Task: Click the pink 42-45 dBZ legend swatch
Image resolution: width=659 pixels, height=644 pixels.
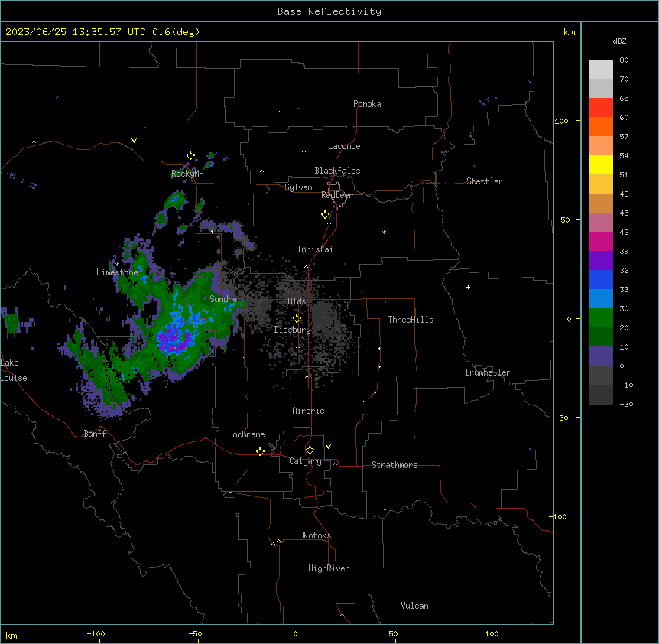Action: point(601,222)
